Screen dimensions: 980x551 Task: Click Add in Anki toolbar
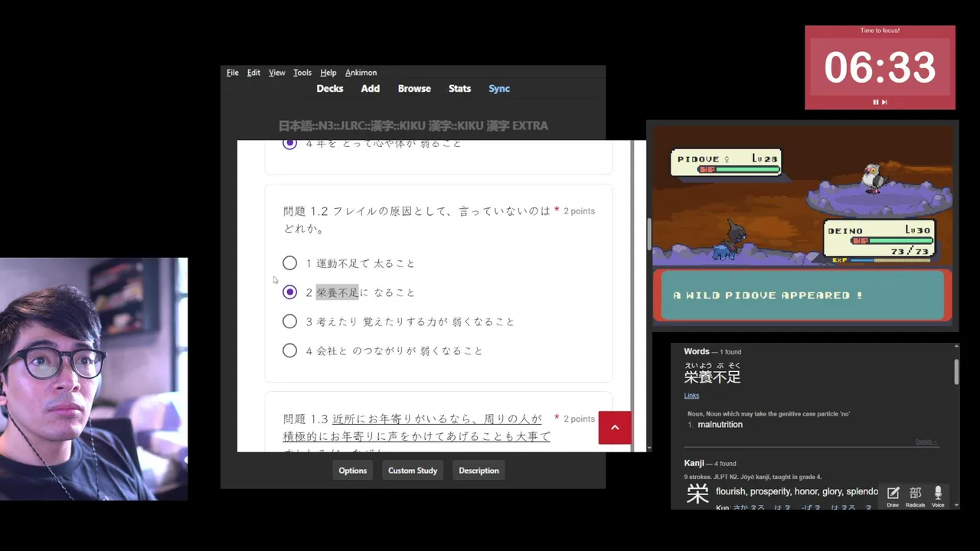[x=371, y=89]
